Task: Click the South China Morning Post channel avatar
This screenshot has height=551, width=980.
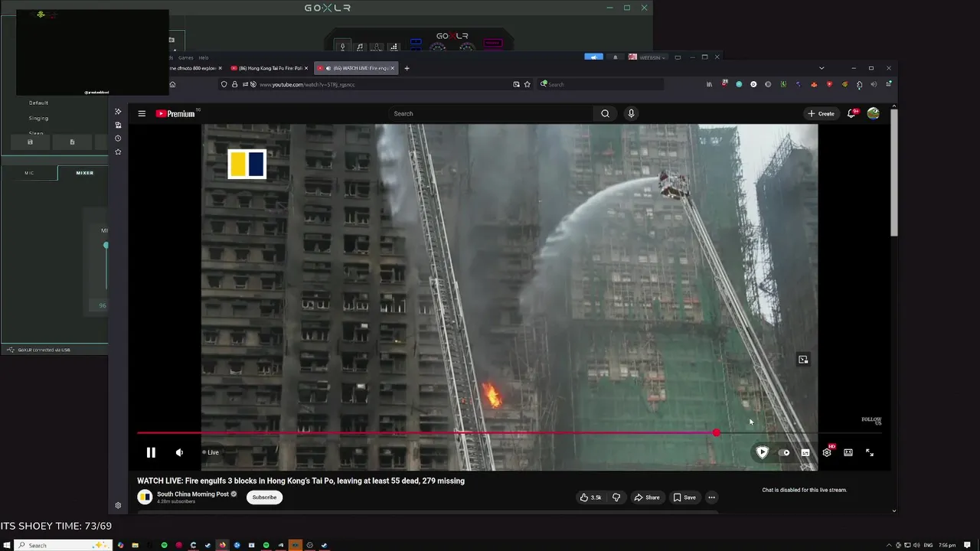Action: point(145,497)
